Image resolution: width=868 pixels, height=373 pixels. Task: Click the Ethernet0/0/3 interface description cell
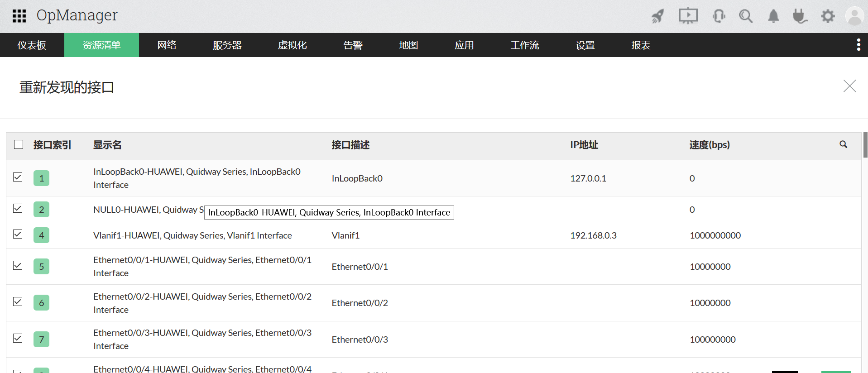pyautogui.click(x=360, y=340)
